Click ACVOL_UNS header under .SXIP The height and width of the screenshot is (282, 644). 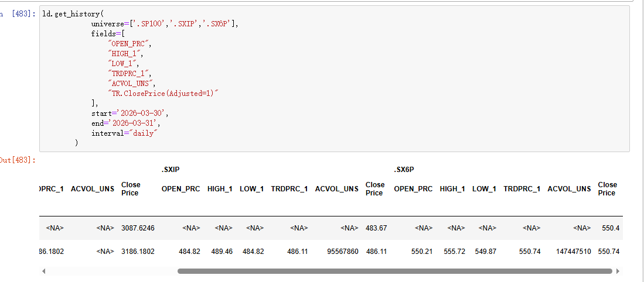(x=337, y=189)
